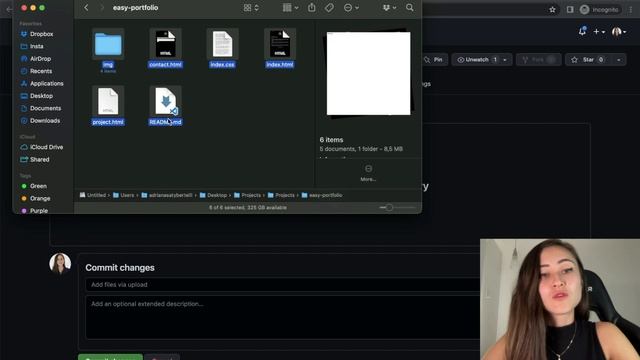
Task: Open the Dropbox toolbar dropdown
Action: point(389,8)
